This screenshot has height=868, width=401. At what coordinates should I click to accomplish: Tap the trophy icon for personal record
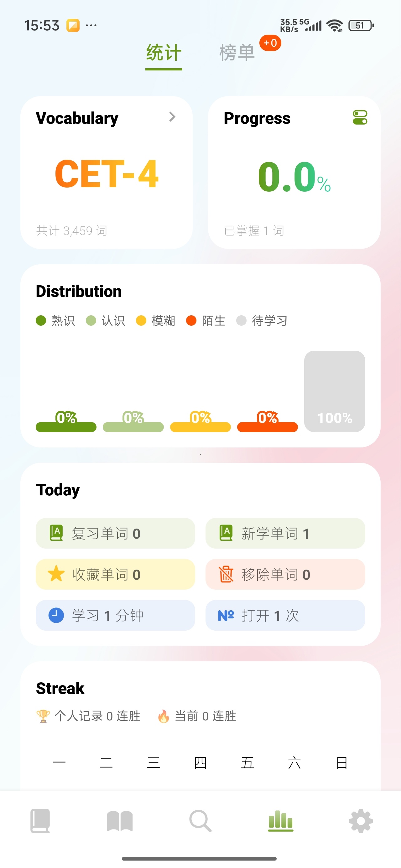[43, 716]
